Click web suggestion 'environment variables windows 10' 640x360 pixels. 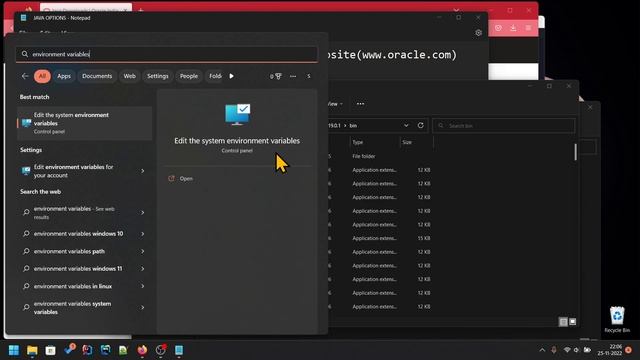[78, 234]
